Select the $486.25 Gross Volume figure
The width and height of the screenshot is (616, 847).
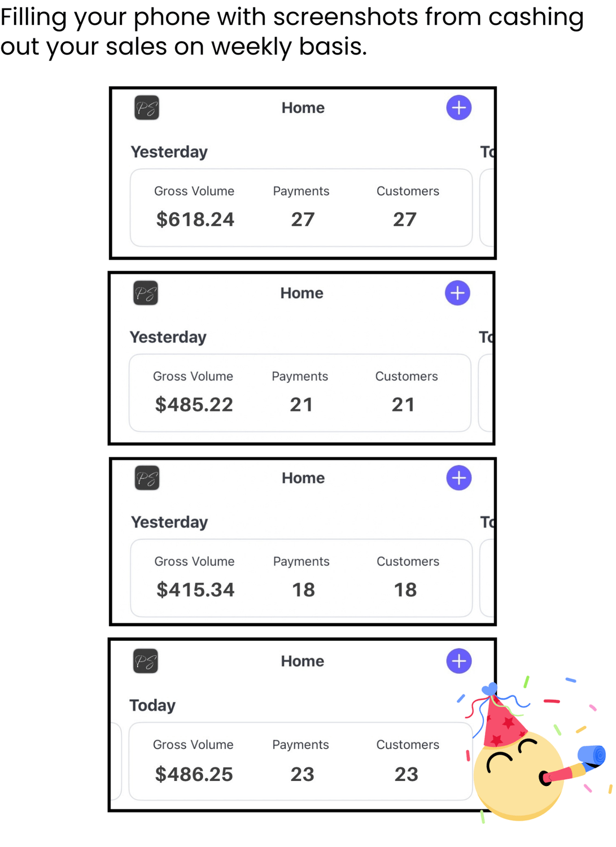point(194,774)
